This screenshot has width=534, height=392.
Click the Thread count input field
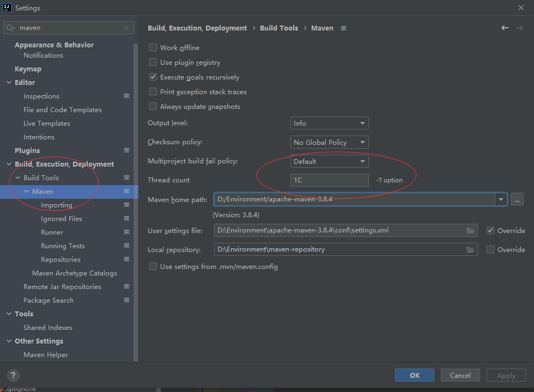coord(329,180)
